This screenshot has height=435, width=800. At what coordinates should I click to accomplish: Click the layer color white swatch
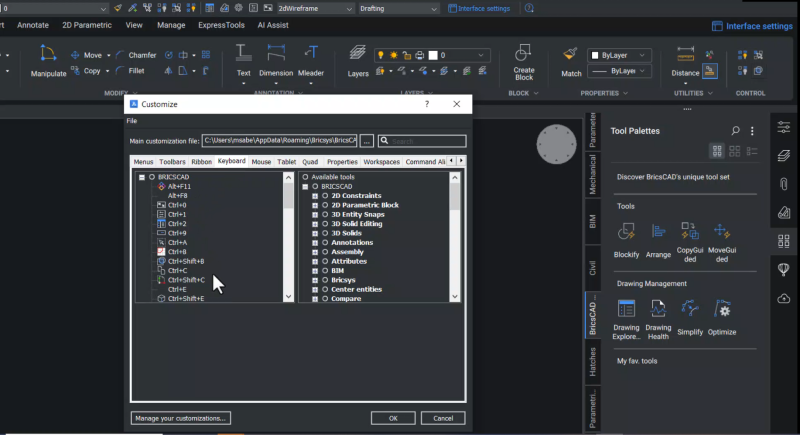click(x=433, y=55)
